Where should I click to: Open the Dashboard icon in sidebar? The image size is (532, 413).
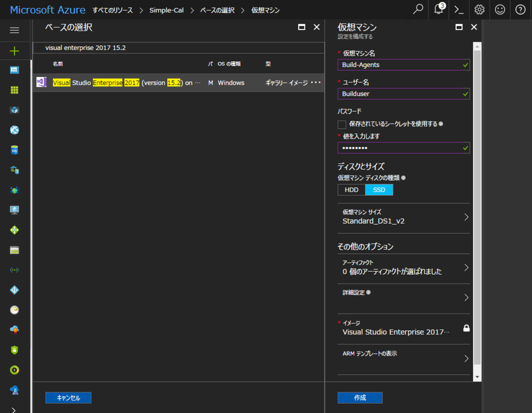(14, 70)
